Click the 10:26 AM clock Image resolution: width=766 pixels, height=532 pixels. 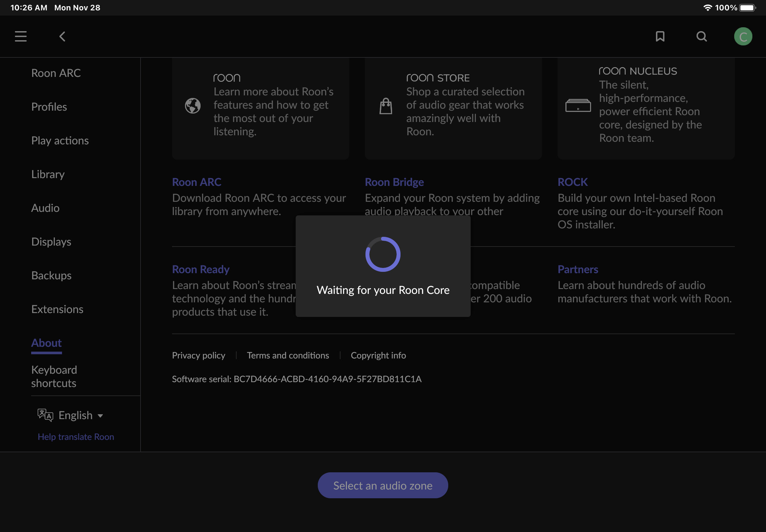pos(29,8)
